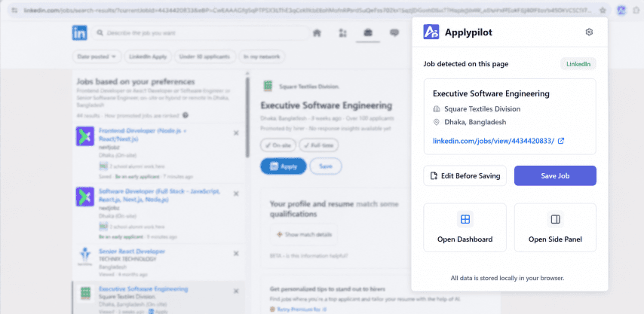
Task: Click the nextjobz logo on Frontend Developer card
Action: (x=85, y=136)
